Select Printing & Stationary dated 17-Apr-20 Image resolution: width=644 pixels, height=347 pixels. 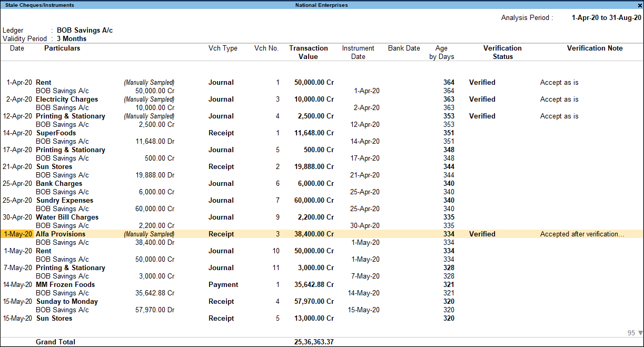coord(322,150)
